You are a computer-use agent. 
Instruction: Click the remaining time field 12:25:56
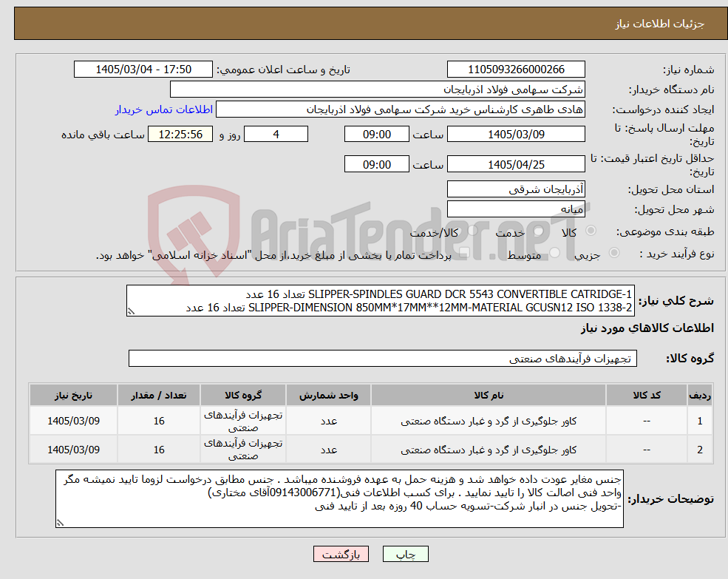tap(180, 135)
